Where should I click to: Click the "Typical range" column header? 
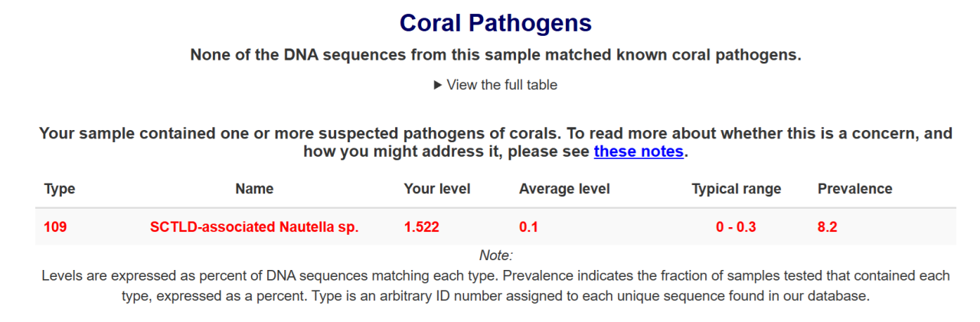(736, 189)
